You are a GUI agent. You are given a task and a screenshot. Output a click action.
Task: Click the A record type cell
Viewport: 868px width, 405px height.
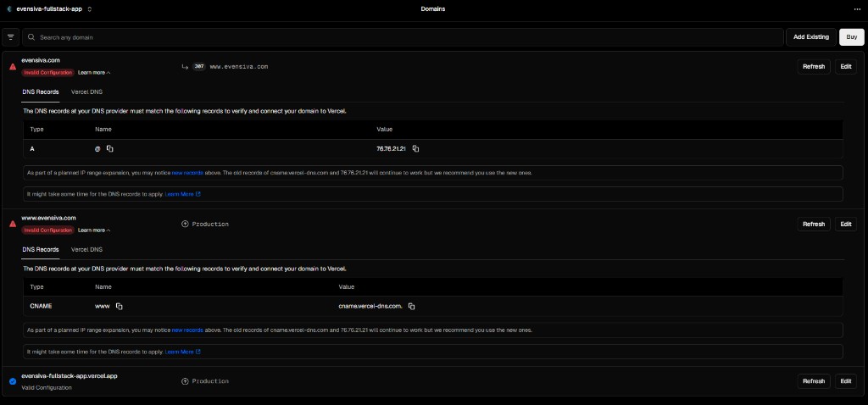pos(32,149)
